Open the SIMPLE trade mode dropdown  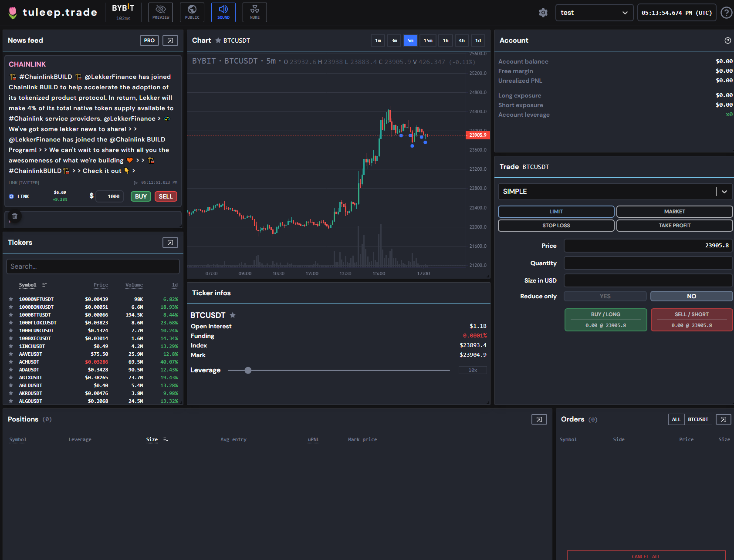(x=615, y=192)
